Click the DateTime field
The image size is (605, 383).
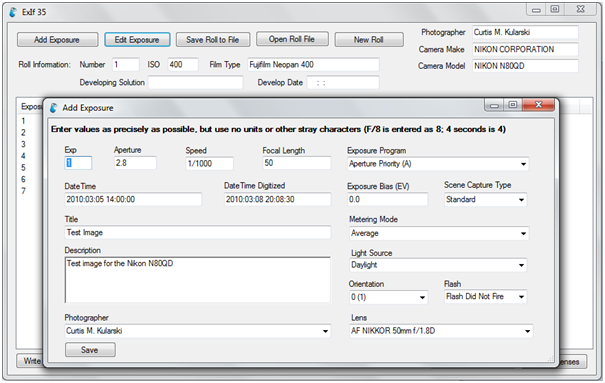point(133,199)
